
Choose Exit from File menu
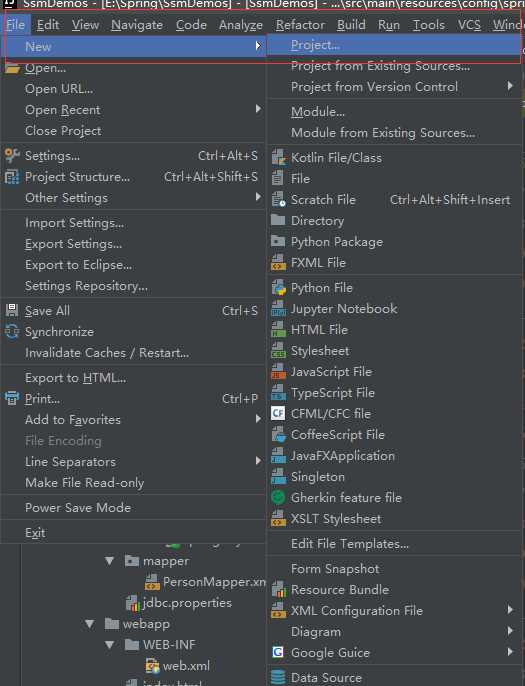tap(133, 532)
